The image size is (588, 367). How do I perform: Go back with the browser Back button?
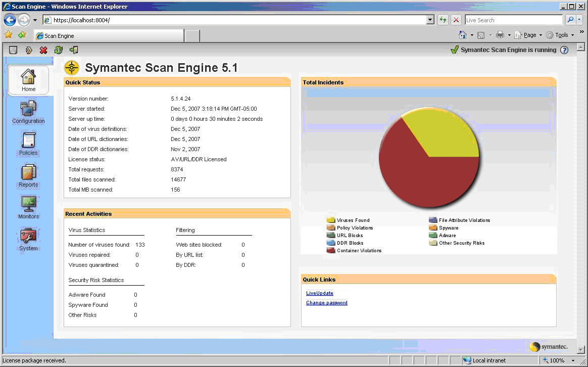pos(10,20)
